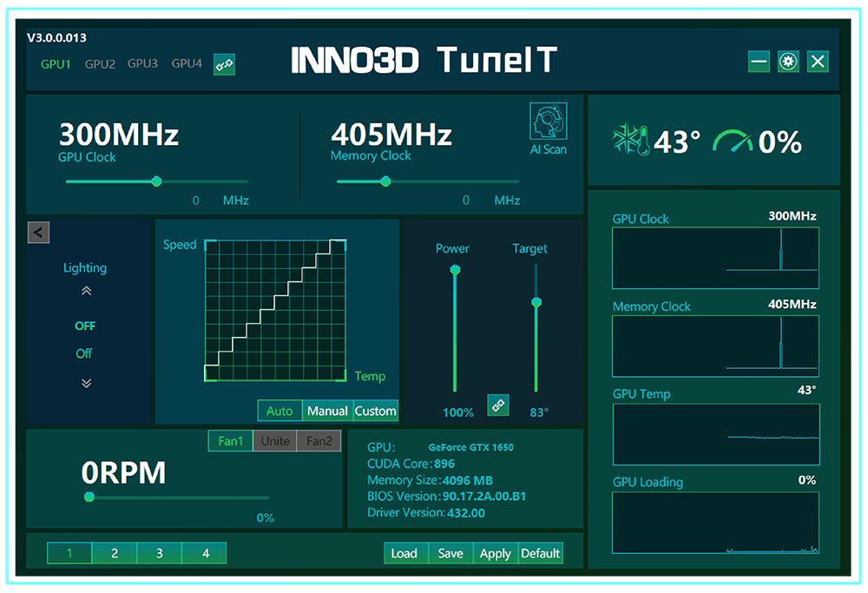
Task: Select the GPU1 tab
Action: coord(56,64)
